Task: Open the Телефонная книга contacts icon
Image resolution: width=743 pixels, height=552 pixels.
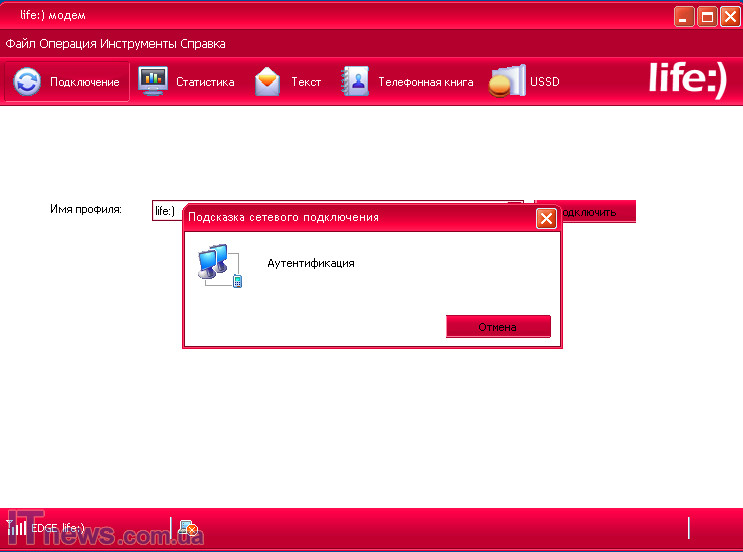Action: [355, 82]
